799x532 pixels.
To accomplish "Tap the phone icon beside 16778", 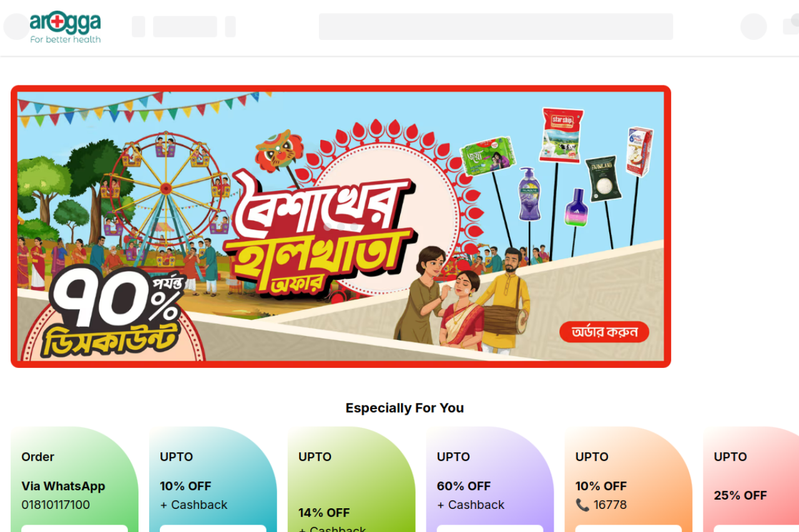I will [x=582, y=505].
